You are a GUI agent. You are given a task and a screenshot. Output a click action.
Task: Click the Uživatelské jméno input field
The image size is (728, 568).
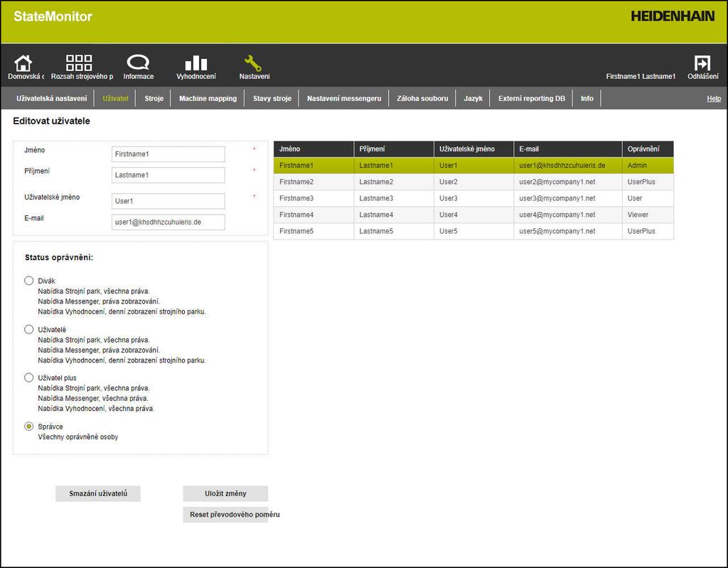click(x=168, y=201)
